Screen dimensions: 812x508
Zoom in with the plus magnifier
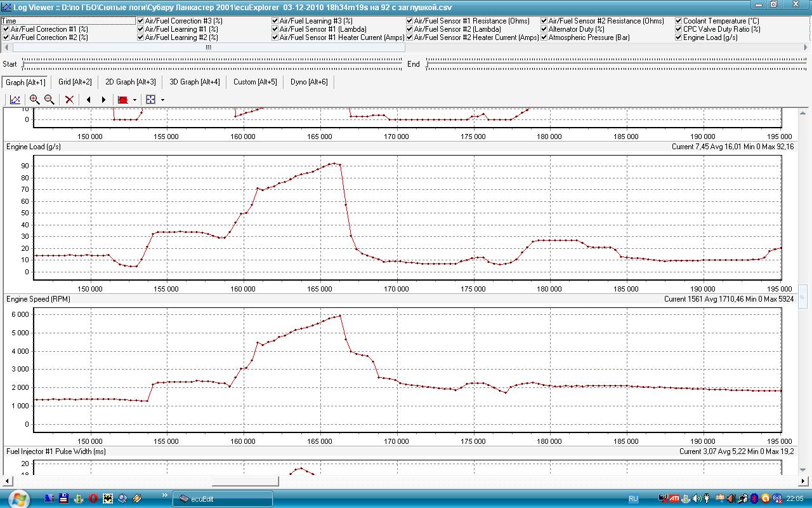tap(34, 100)
